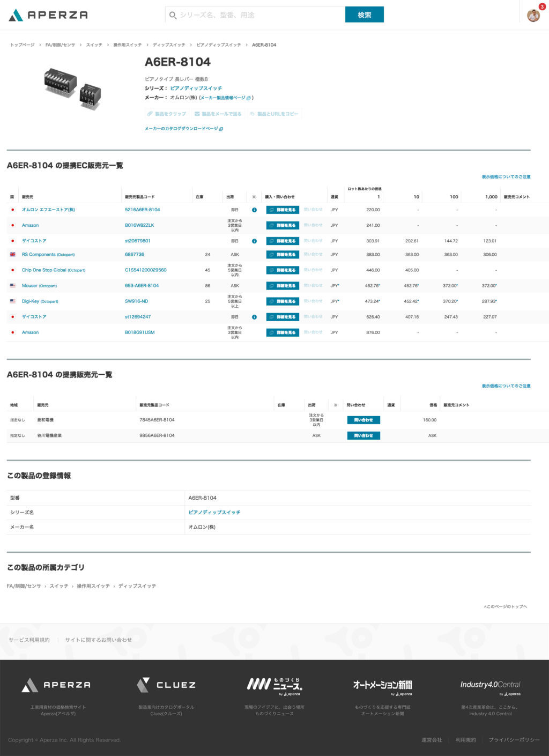Click the APERZA logo in the header
Screen dimensions: 549x756
click(48, 15)
